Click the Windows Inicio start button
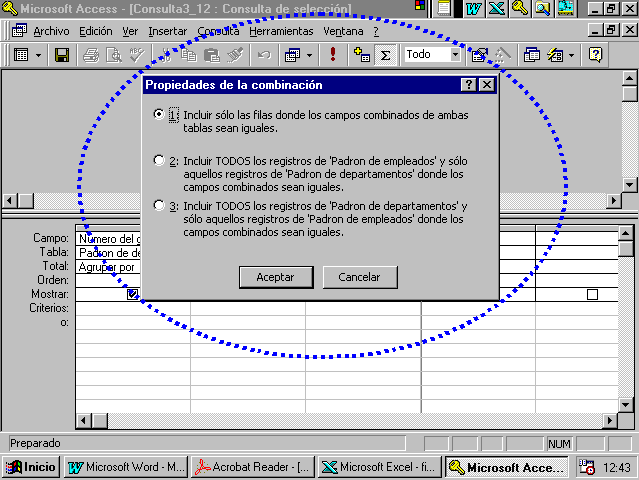This screenshot has height=480, width=639. (31, 467)
